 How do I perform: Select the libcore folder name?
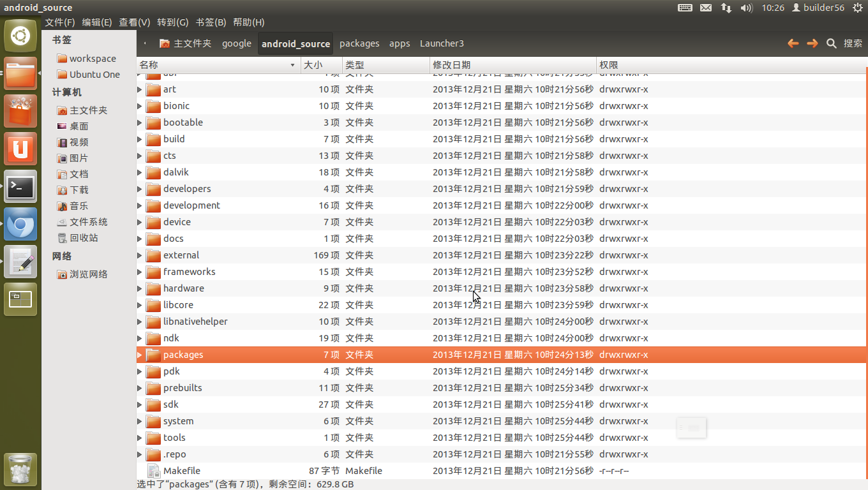[178, 305]
